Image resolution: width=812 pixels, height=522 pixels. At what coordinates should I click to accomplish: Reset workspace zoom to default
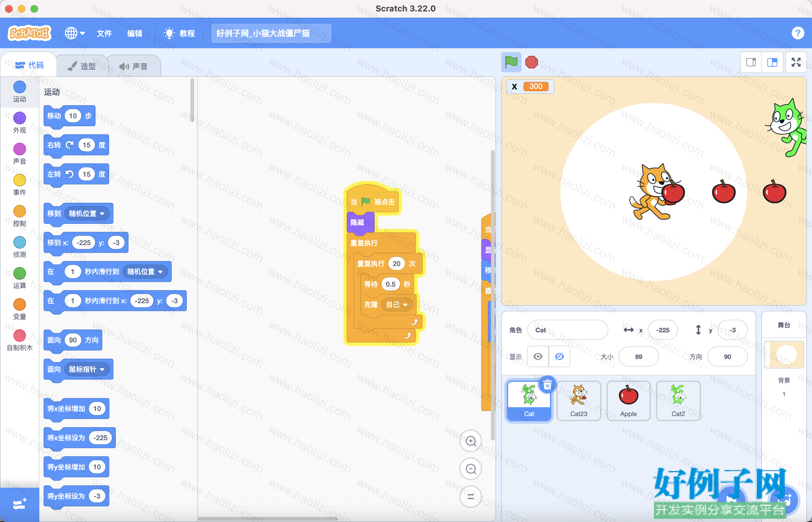(x=471, y=497)
